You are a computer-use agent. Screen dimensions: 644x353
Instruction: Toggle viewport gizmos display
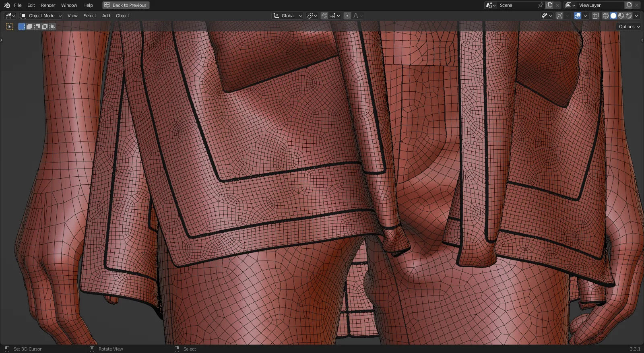pos(559,16)
